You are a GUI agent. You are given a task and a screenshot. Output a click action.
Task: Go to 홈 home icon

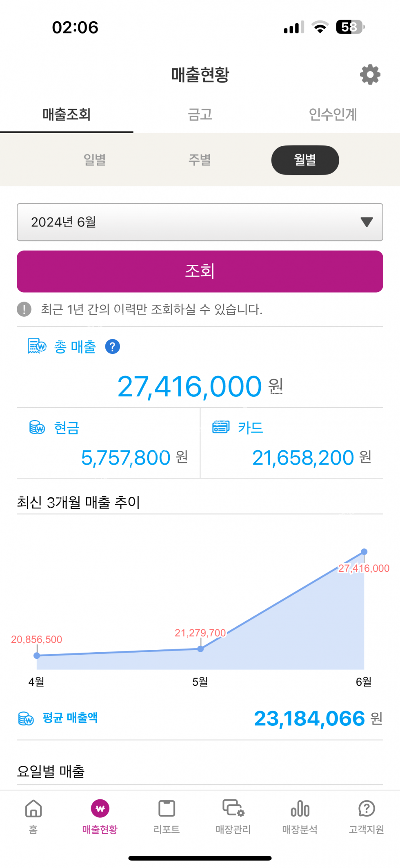pos(33,809)
